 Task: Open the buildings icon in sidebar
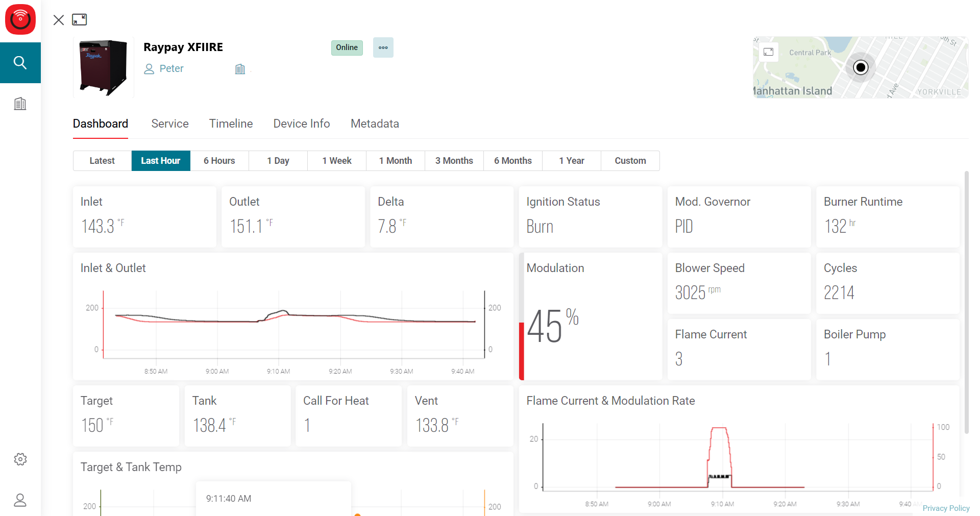(20, 104)
